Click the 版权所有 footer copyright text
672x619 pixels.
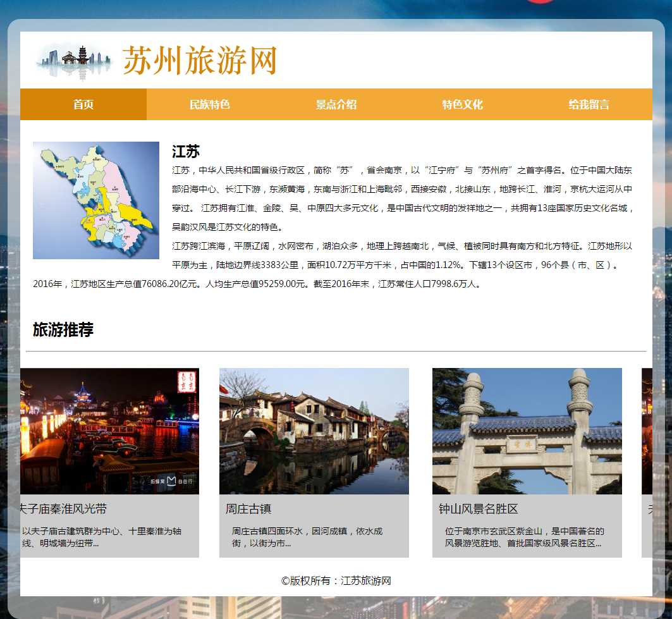[336, 580]
